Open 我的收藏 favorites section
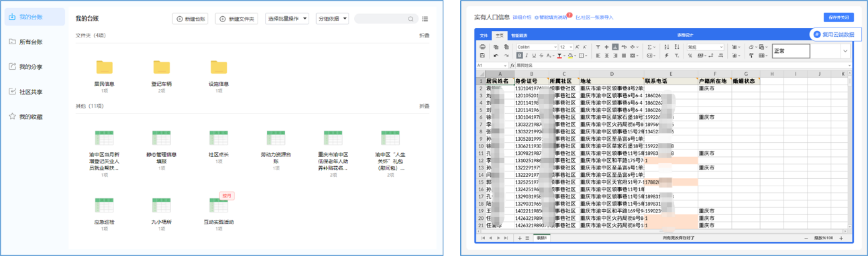The height and width of the screenshot is (256, 868). tap(31, 117)
